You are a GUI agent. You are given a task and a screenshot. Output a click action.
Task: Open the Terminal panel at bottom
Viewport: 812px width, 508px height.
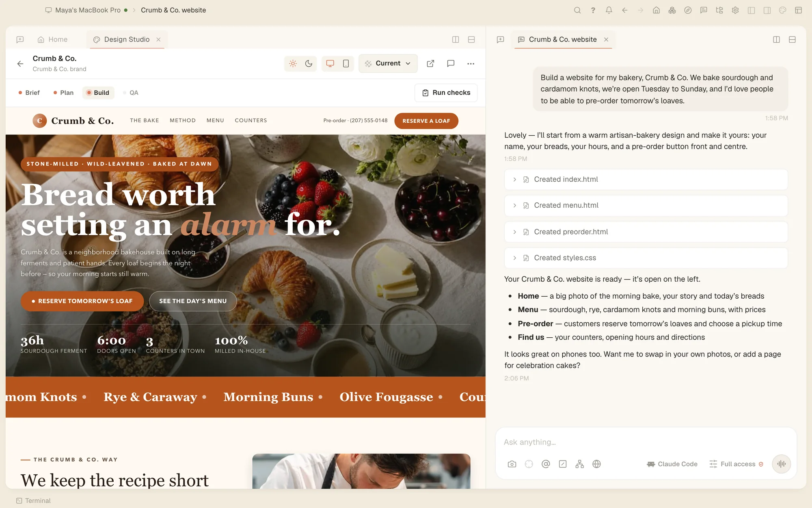[x=34, y=501]
